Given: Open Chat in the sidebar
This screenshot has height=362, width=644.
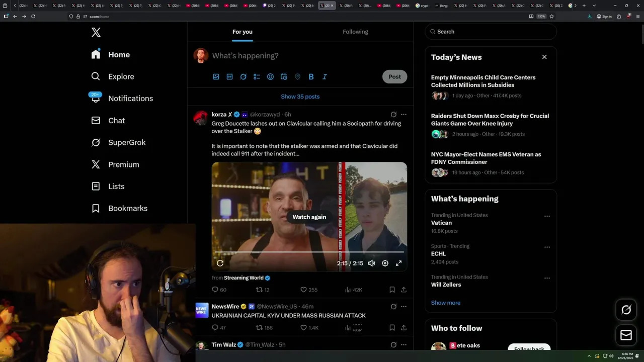Looking at the screenshot, I should click(108, 121).
